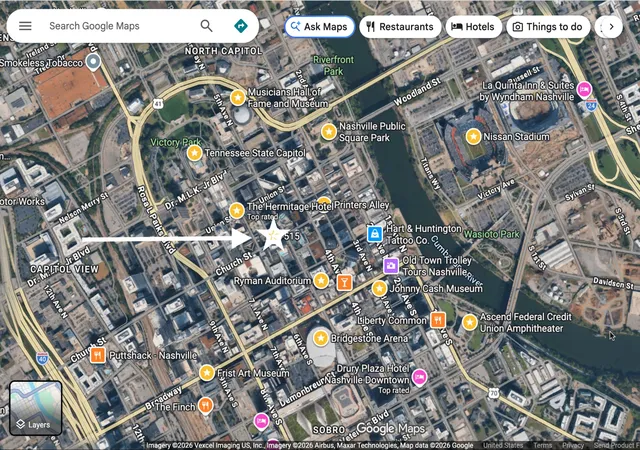640x450 pixels.
Task: Click Old Town Trolley Tours camera pin
Action: (x=391, y=265)
